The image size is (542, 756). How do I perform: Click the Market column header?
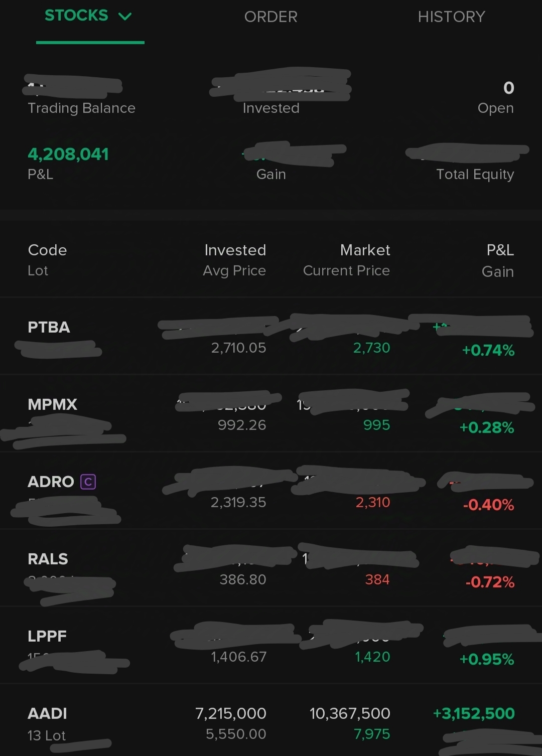coord(365,250)
